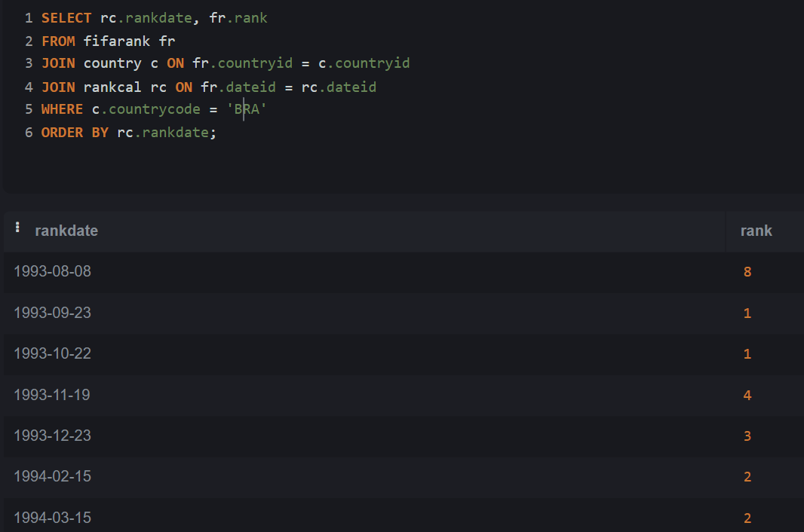Select the 1994-03-15 date cell
Image resolution: width=804 pixels, height=532 pixels.
52,518
